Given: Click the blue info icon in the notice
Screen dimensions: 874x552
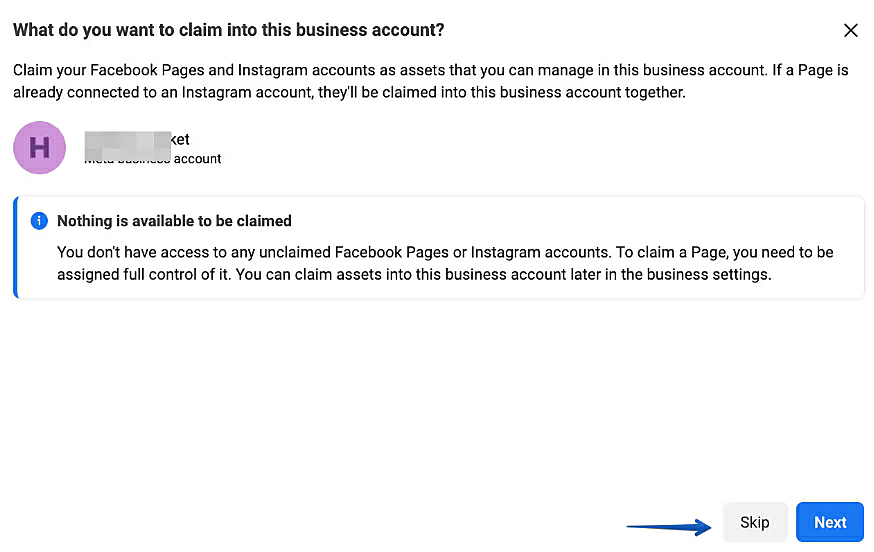Looking at the screenshot, I should click(39, 221).
